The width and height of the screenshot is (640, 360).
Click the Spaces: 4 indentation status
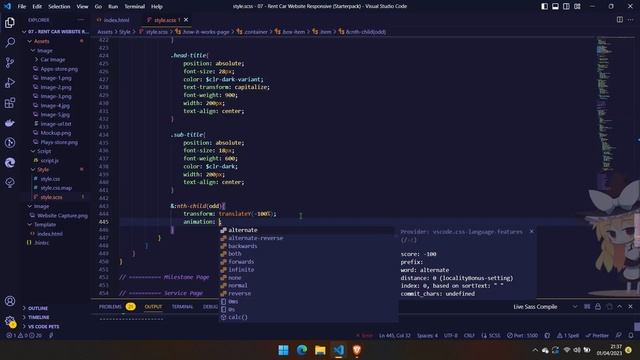pyautogui.click(x=427, y=336)
